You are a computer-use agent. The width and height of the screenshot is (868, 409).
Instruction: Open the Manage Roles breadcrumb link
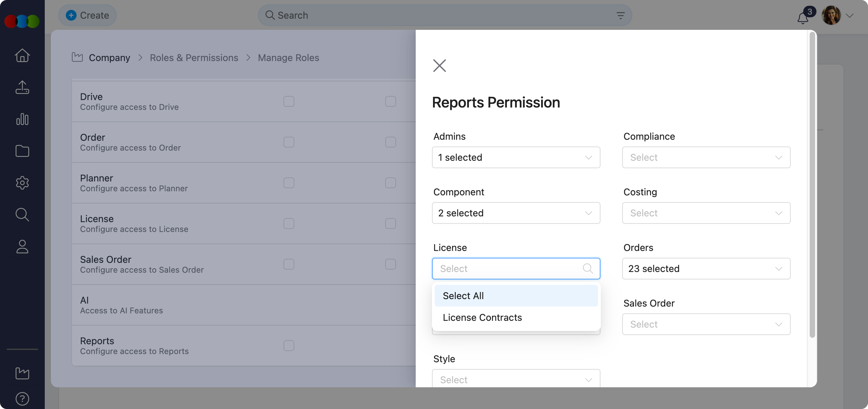pyautogui.click(x=288, y=58)
